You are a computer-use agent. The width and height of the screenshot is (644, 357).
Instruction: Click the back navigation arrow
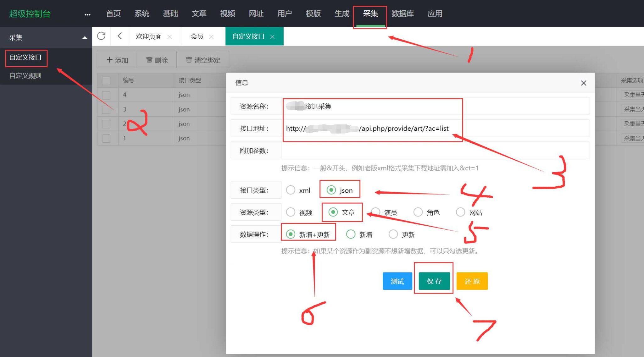[120, 36]
